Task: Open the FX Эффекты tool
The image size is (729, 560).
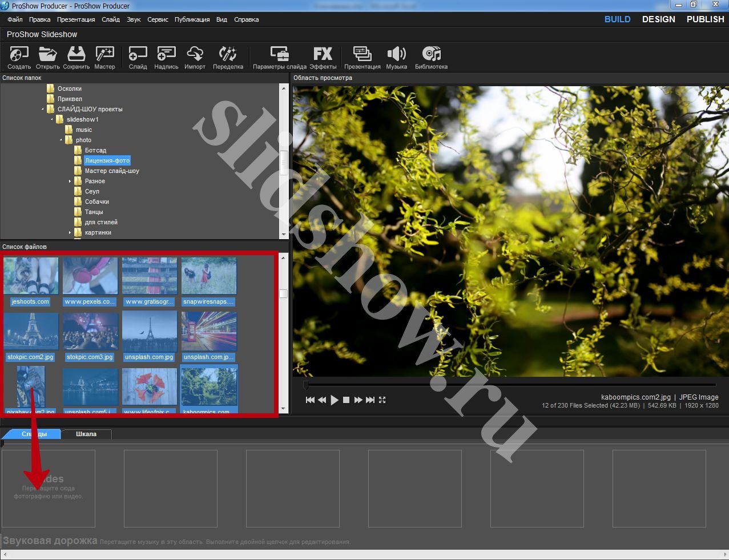Action: click(323, 55)
